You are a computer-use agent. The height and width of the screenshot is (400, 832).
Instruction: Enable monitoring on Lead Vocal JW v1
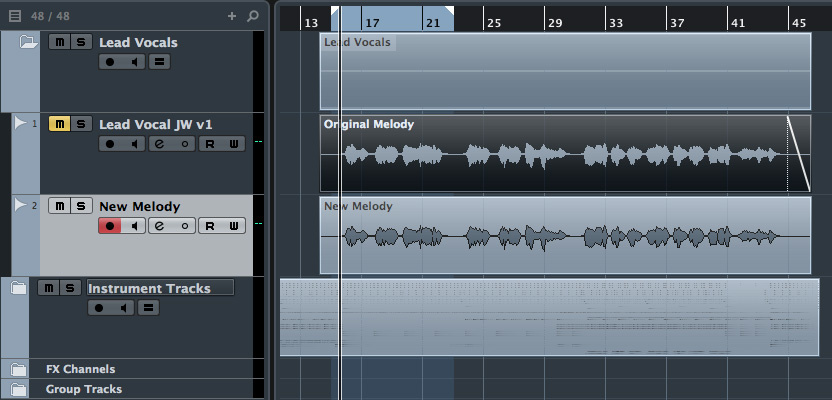134,144
